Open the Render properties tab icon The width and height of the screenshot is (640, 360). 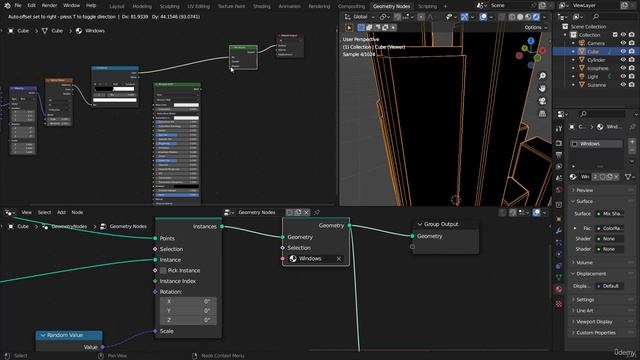559,143
